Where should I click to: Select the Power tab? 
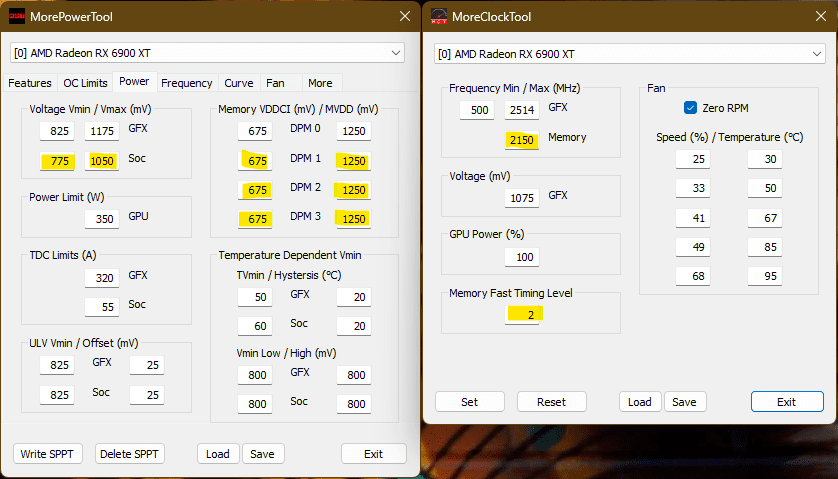coord(134,81)
